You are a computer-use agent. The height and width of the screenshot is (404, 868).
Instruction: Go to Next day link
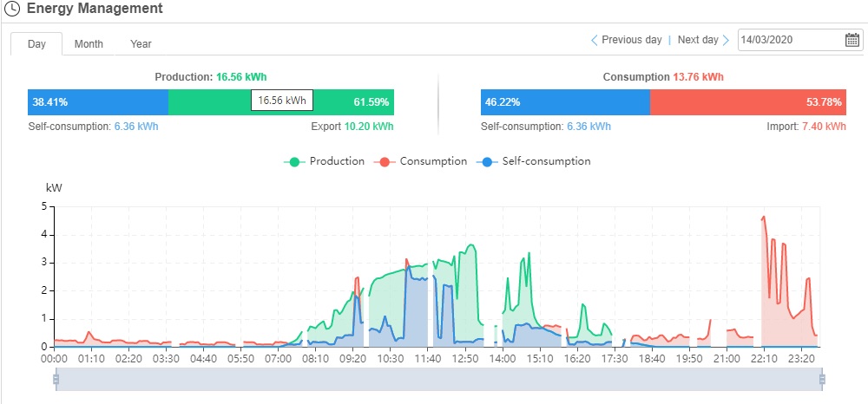click(x=698, y=40)
